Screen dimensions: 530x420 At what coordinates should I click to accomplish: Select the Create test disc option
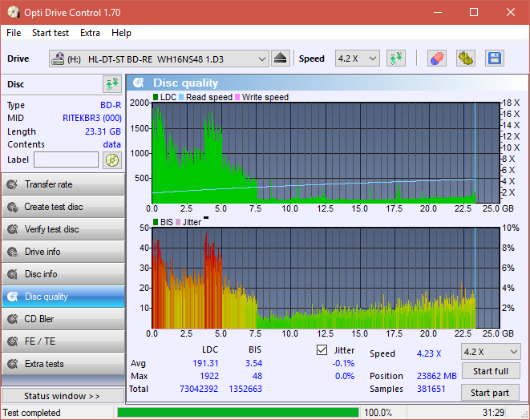[63, 207]
